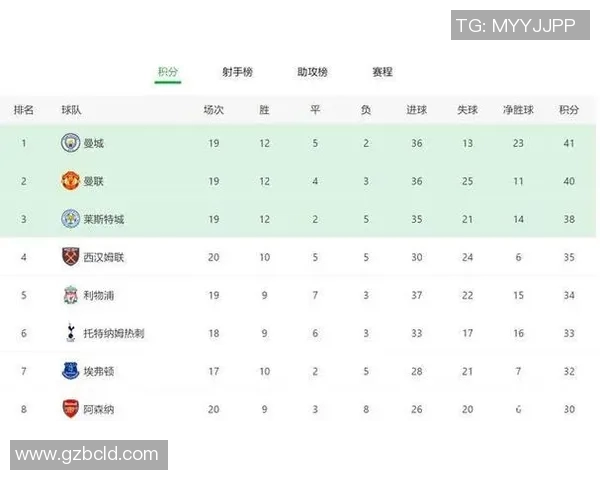Open the 助攻榜 tab

[312, 72]
